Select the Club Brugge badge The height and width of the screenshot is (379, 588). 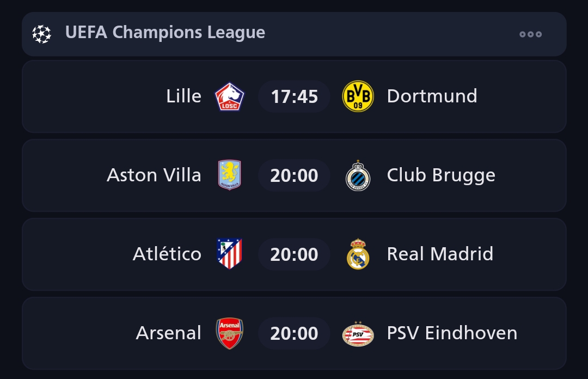point(358,175)
